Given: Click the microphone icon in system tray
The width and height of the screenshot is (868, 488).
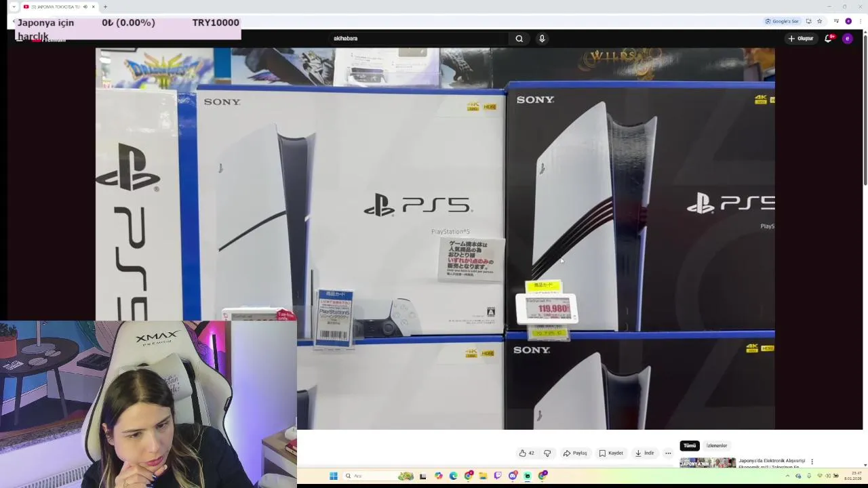Looking at the screenshot, I should (809, 476).
